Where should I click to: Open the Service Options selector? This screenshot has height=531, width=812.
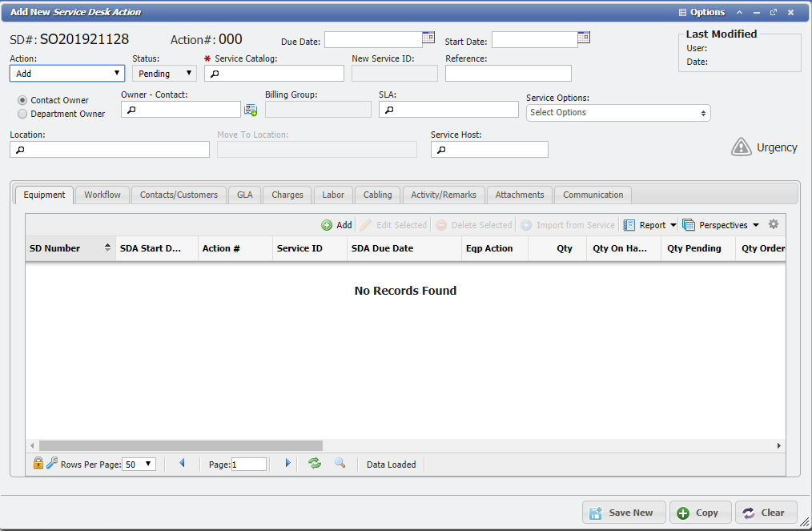pyautogui.click(x=617, y=113)
